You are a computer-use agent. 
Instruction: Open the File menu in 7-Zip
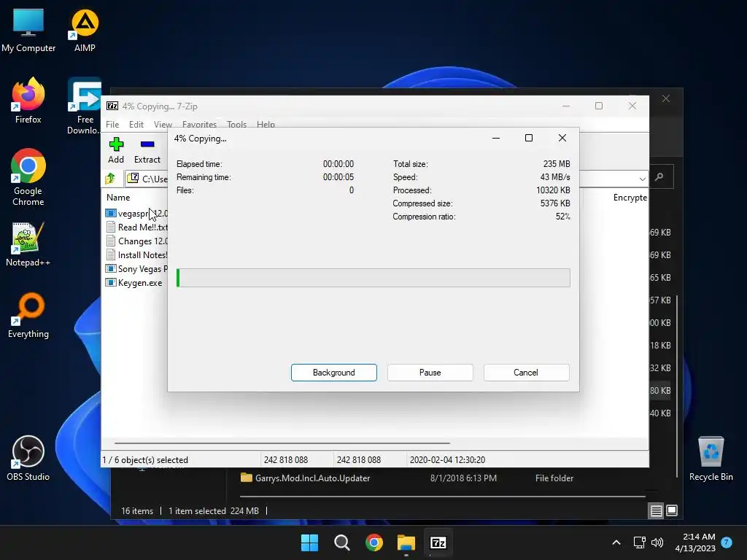(112, 124)
